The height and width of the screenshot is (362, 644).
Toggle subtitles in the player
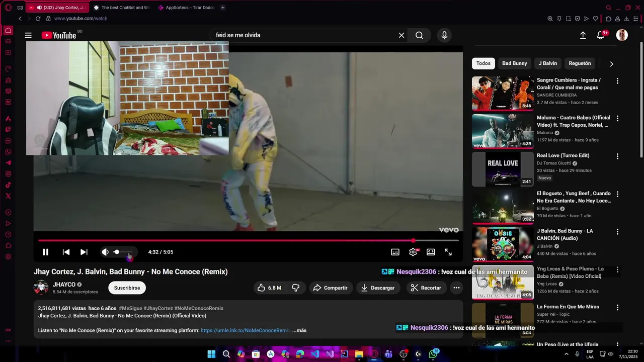(395, 252)
